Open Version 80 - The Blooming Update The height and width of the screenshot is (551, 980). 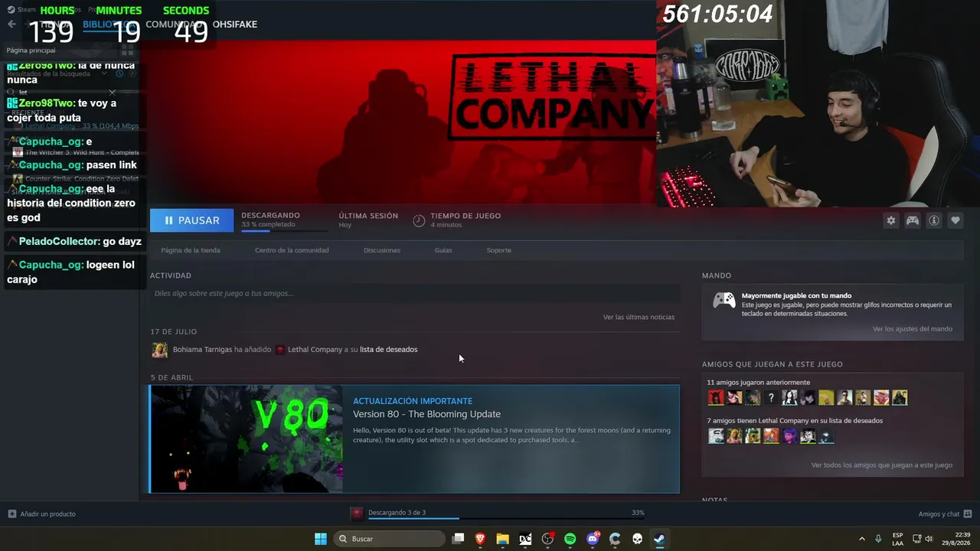coord(426,414)
